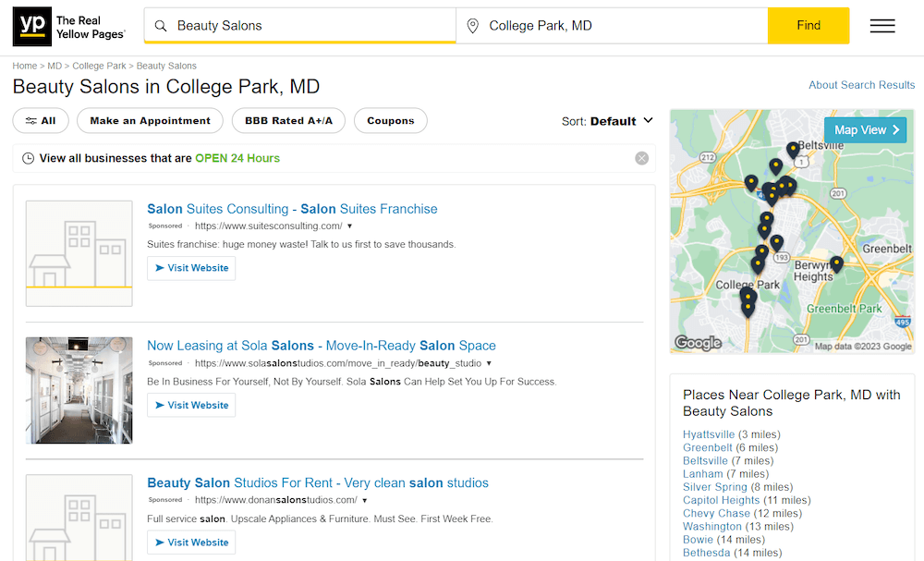
Task: Click the YP Yellow Pages logo
Action: pos(69,27)
